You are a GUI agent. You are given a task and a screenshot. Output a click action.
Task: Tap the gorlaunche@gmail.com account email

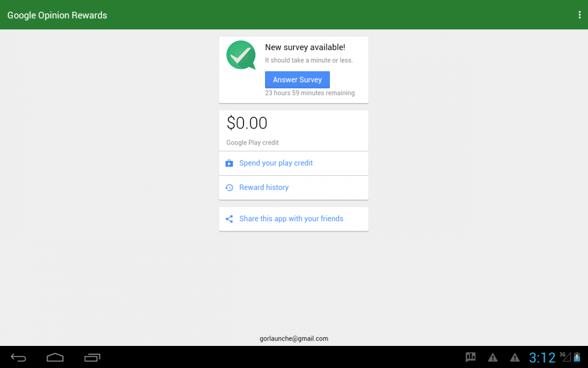[x=294, y=339]
